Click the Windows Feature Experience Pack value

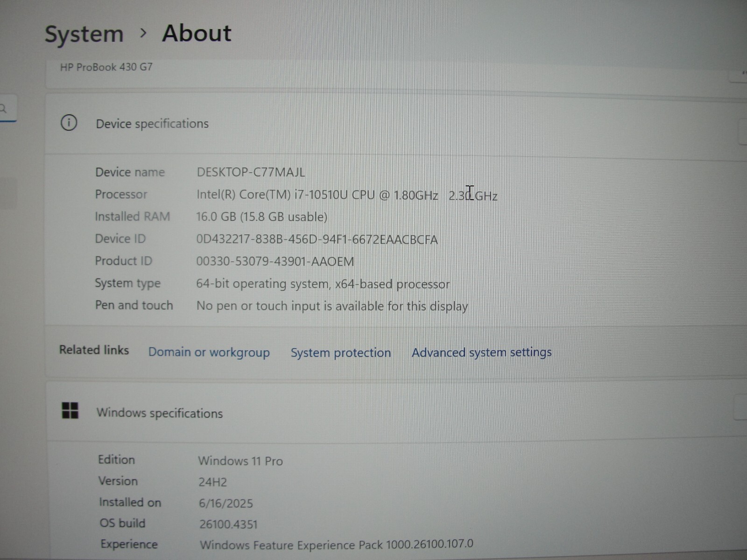[x=337, y=545]
